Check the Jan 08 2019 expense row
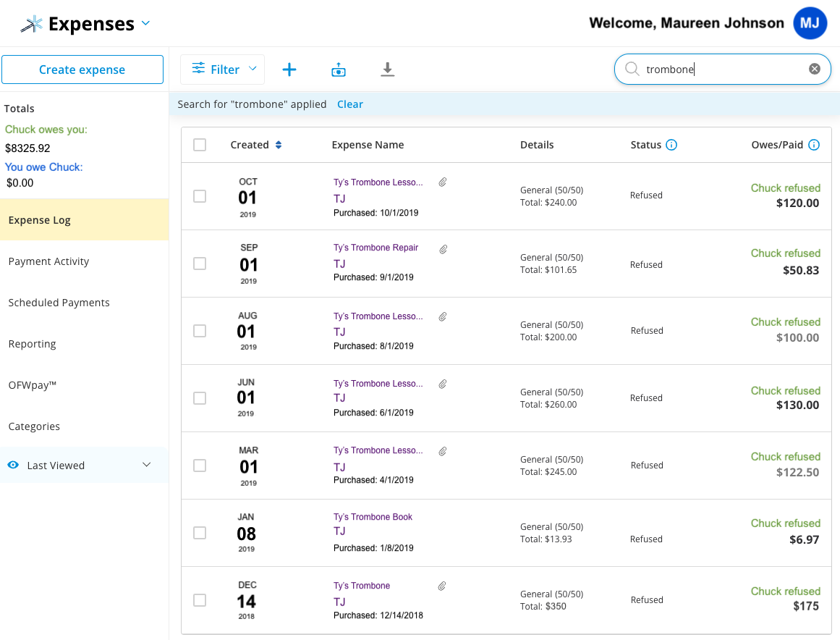 pos(200,533)
